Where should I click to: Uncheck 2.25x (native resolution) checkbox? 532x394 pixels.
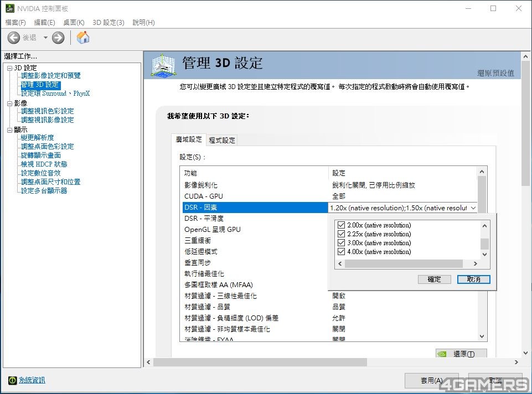click(x=342, y=234)
